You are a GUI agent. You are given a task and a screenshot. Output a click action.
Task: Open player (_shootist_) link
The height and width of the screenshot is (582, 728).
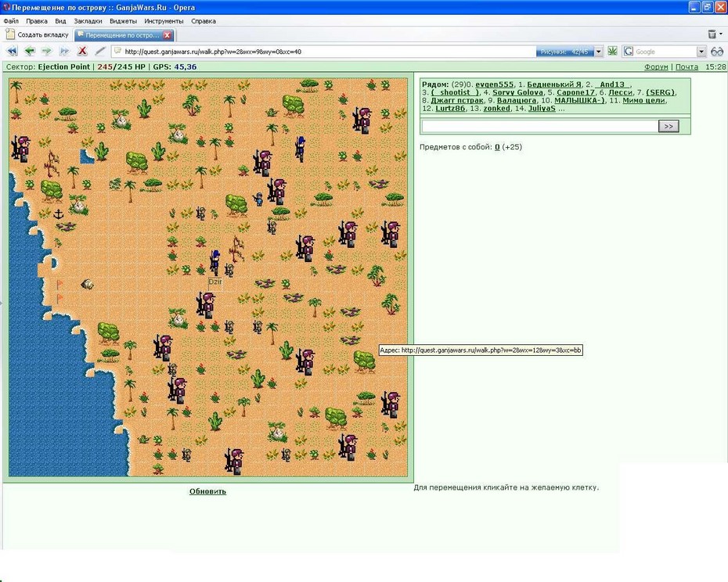(x=455, y=92)
